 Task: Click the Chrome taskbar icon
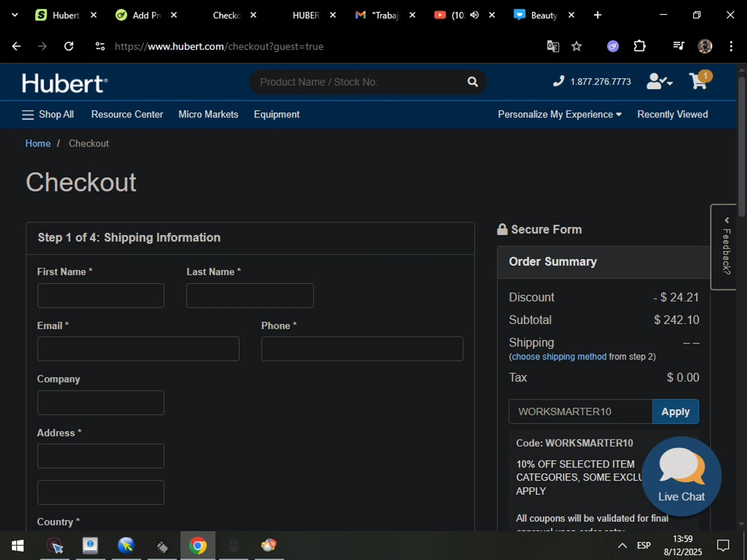[198, 546]
